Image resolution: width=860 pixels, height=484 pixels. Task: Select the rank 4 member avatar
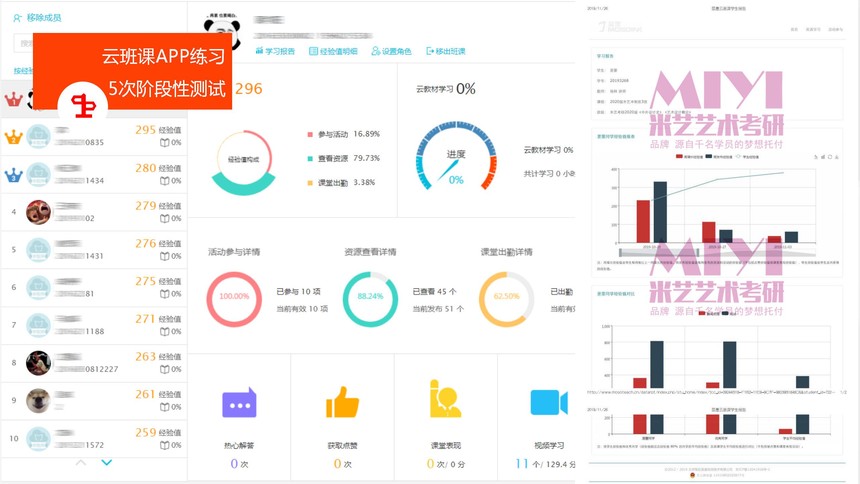pos(38,212)
